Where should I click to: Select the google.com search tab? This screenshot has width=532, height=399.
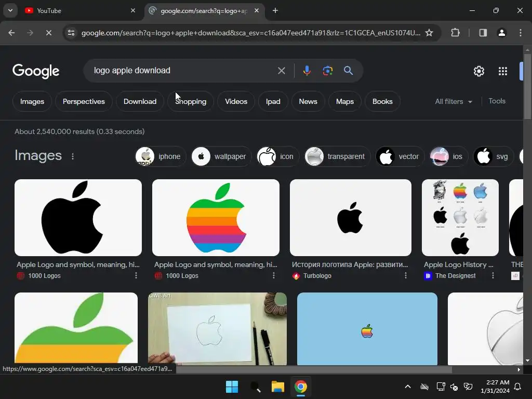click(204, 11)
